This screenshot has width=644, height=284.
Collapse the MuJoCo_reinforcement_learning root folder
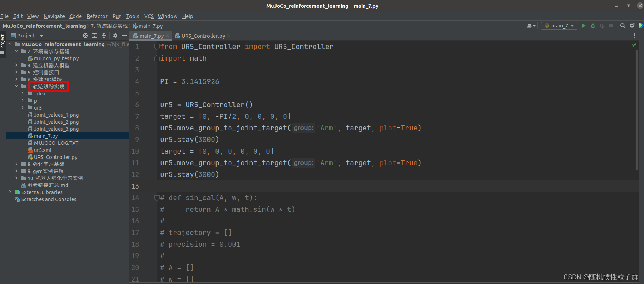[10, 44]
